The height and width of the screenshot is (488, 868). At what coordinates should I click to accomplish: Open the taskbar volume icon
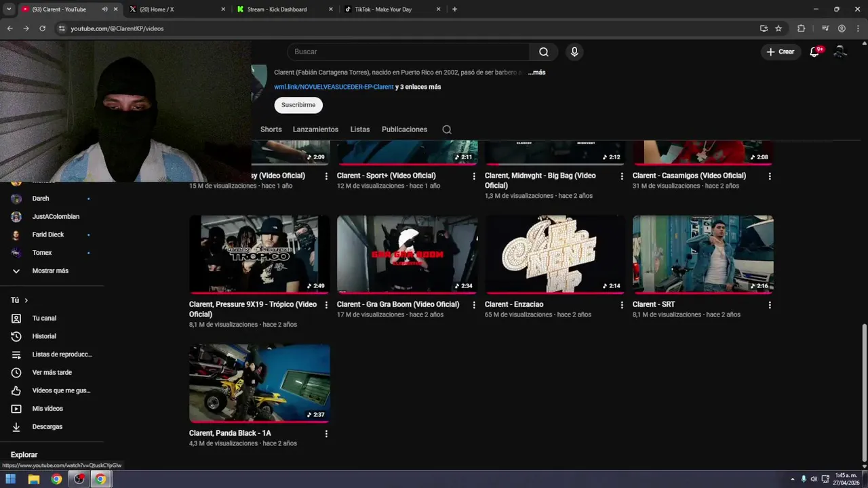[x=814, y=479]
